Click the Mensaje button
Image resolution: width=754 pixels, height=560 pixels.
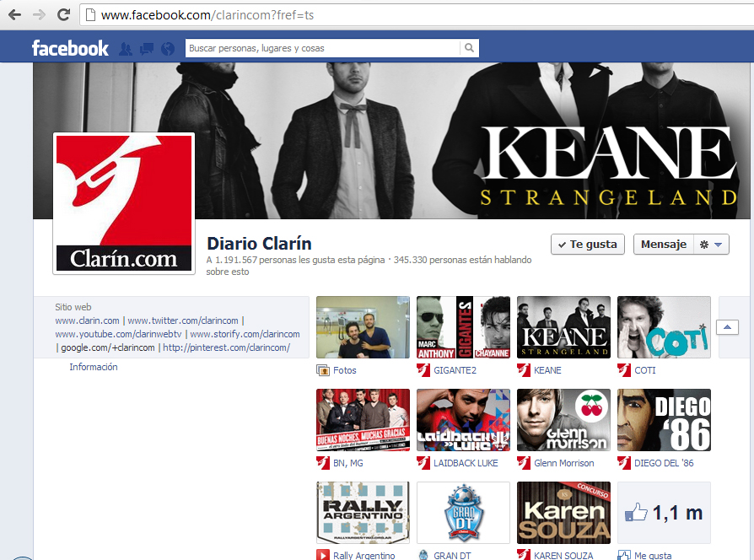point(664,245)
